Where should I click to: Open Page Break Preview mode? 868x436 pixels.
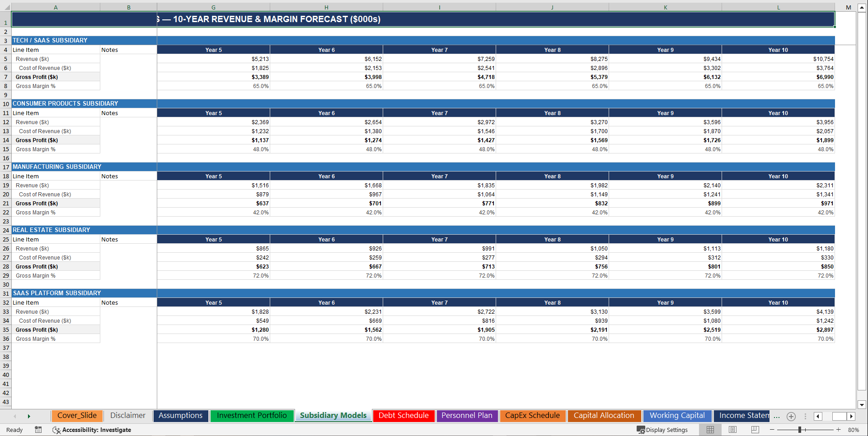755,430
